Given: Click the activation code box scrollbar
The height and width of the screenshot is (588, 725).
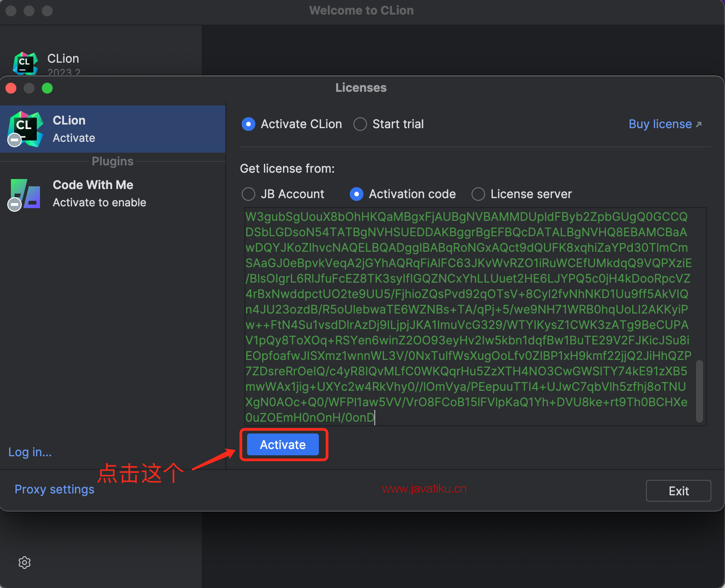Looking at the screenshot, I should click(x=700, y=391).
